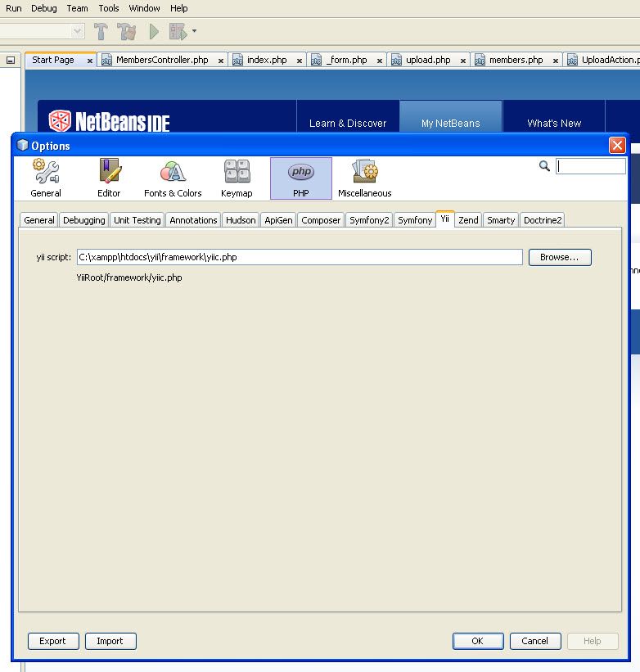Open the Keymap options category

(237, 178)
